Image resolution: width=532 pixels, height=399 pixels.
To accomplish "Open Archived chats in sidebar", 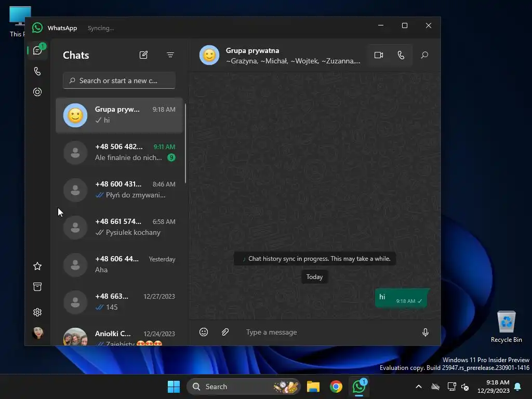I will [37, 287].
